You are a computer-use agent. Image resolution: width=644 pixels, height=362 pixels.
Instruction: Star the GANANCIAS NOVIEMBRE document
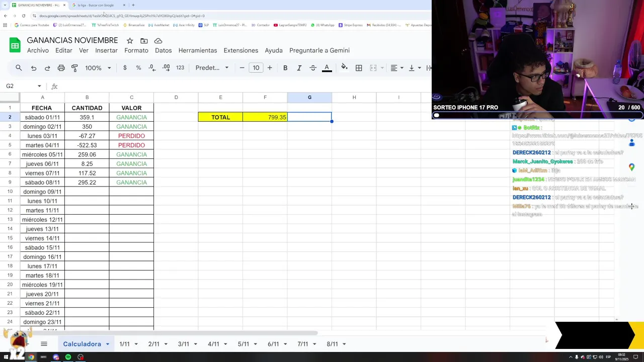tap(130, 41)
